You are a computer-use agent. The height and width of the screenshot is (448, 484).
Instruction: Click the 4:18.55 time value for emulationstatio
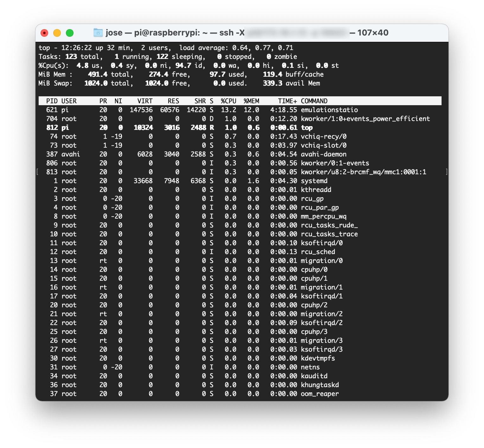pyautogui.click(x=284, y=110)
